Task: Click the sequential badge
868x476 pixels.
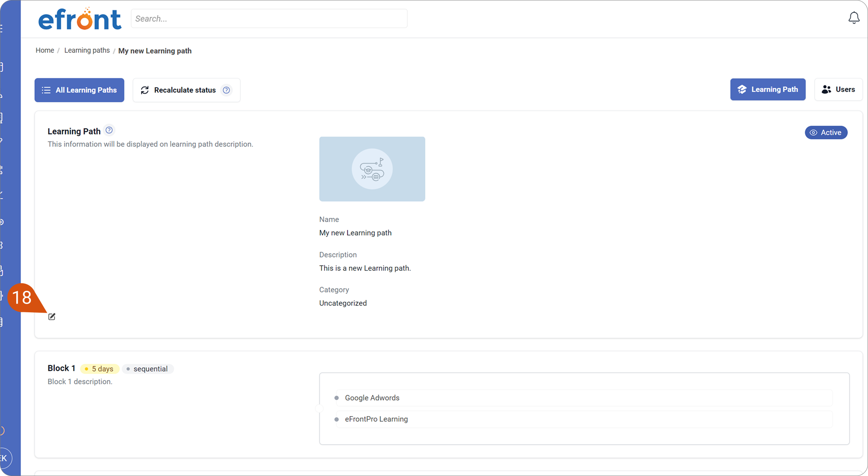Action: point(147,369)
